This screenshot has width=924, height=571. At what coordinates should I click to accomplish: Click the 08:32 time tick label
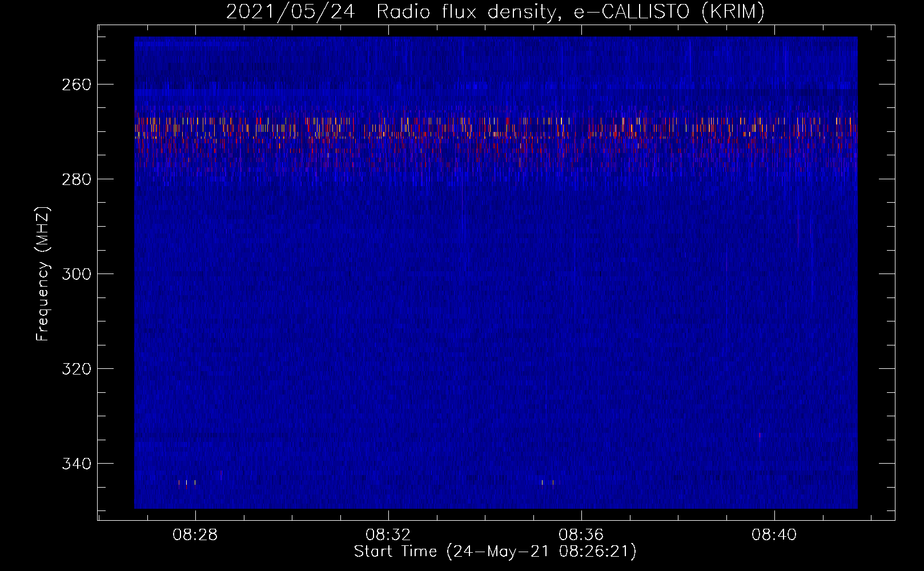point(388,535)
